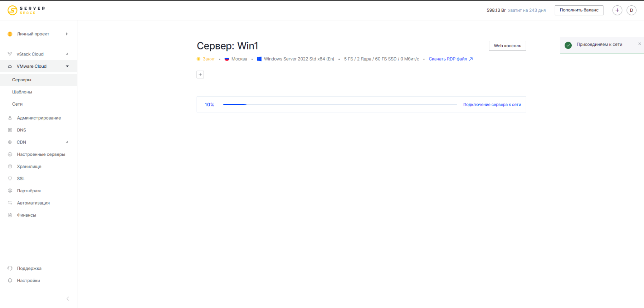
Task: Open Партнёрам section
Action: click(29, 191)
